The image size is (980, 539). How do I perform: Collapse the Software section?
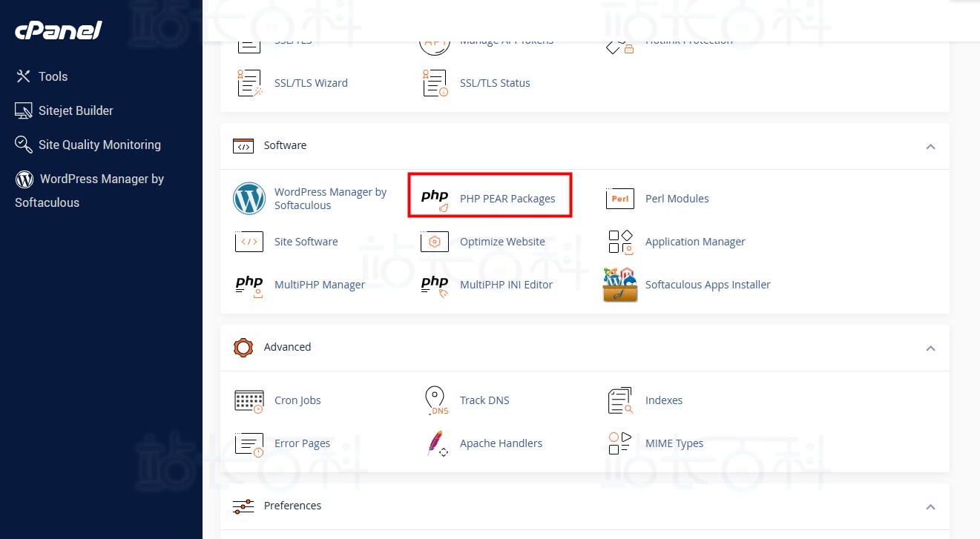point(930,146)
